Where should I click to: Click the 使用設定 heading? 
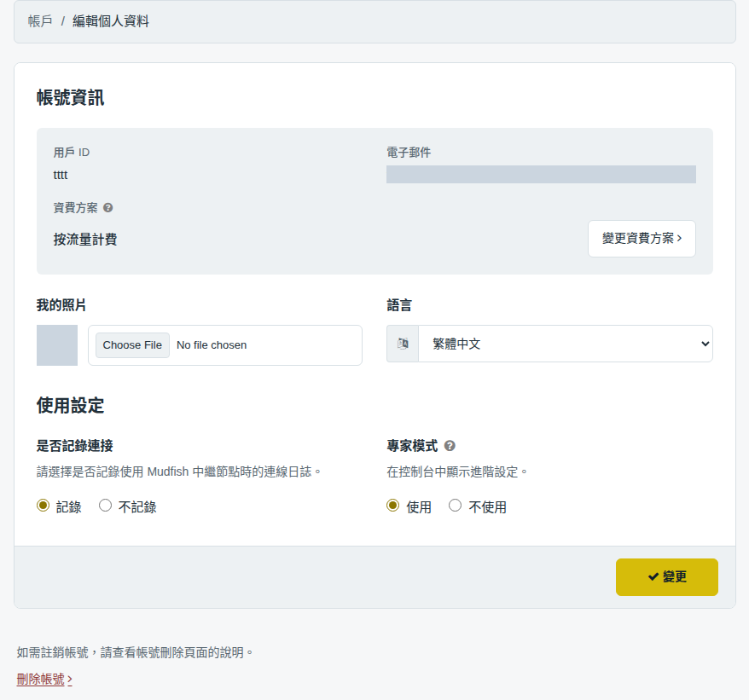click(x=70, y=405)
